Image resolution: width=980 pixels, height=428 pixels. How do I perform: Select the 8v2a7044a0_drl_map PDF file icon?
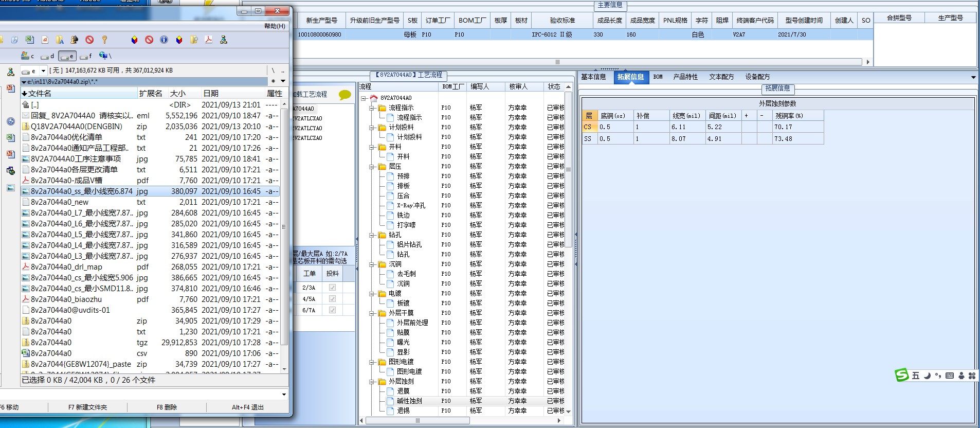(x=25, y=267)
